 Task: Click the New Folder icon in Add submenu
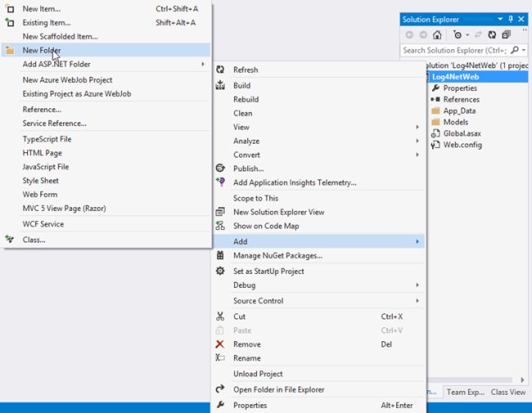[x=10, y=51]
